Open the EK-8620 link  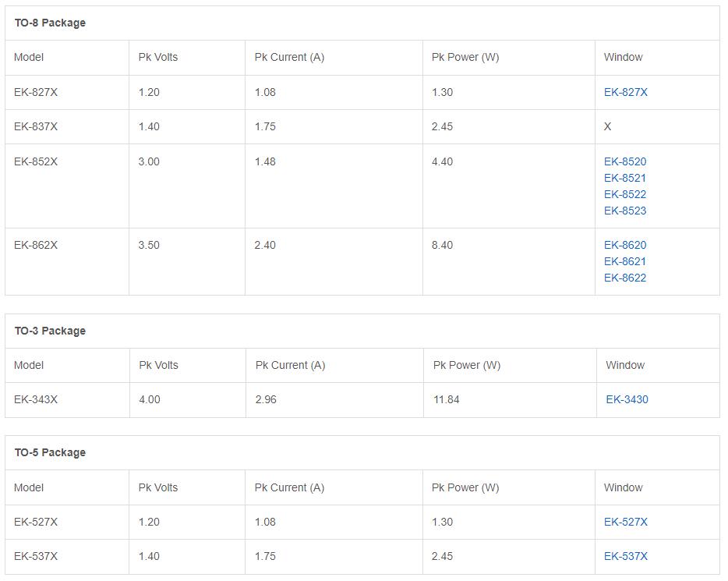point(625,245)
